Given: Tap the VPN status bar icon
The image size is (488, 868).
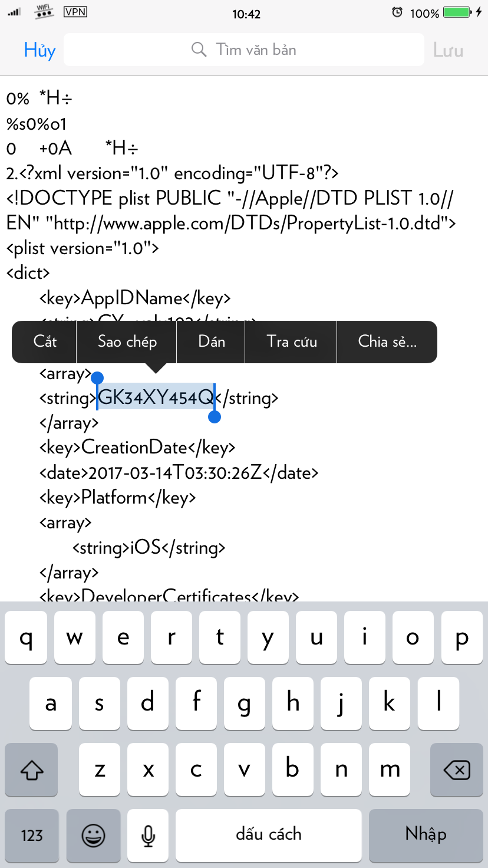Looking at the screenshot, I should point(75,11).
